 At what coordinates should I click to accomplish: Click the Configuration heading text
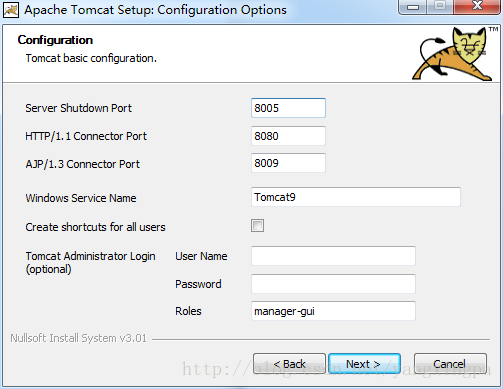point(55,40)
